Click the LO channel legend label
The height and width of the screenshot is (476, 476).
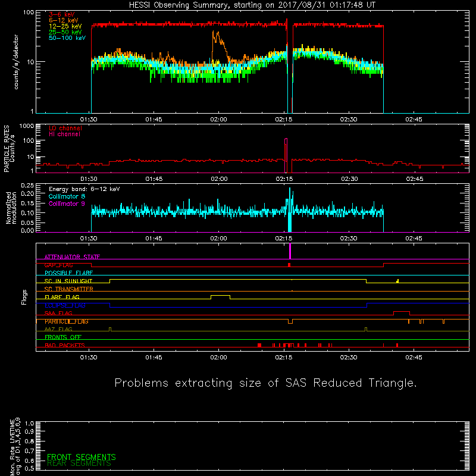pyautogui.click(x=65, y=128)
